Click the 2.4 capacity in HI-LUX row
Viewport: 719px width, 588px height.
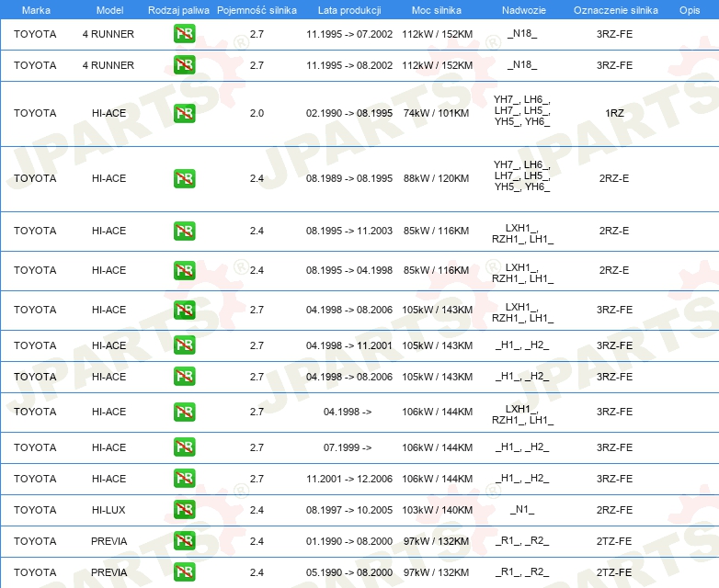257,510
